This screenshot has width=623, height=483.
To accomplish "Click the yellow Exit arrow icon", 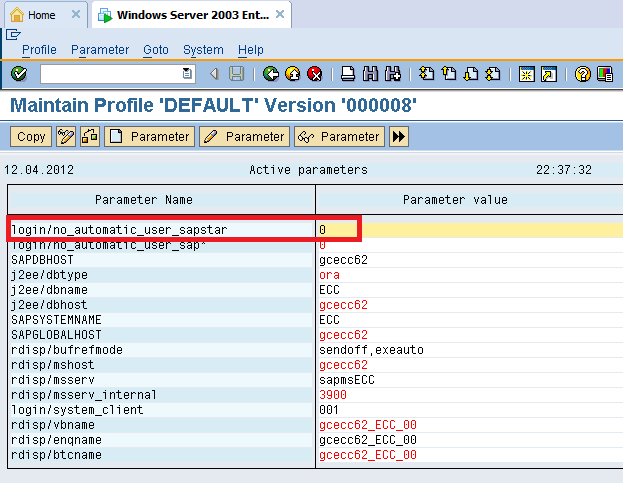I will click(x=293, y=74).
